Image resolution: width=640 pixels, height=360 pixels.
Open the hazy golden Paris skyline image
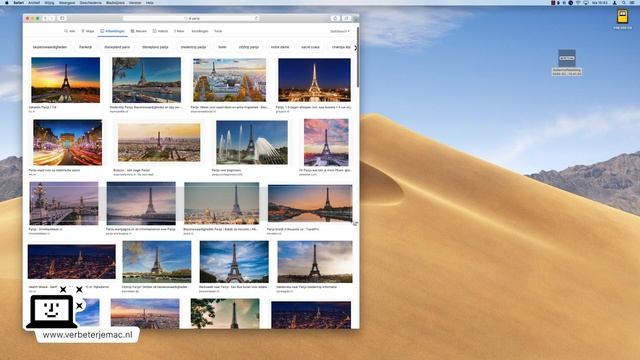pyautogui.click(x=159, y=142)
